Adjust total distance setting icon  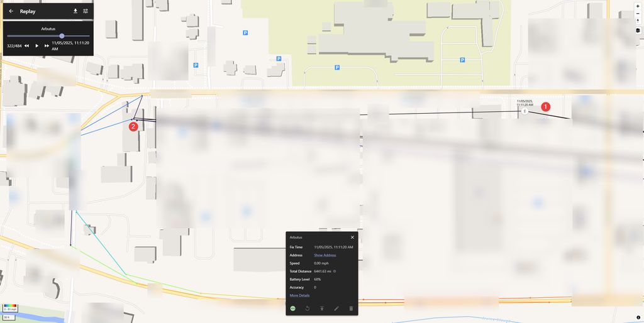pyautogui.click(x=335, y=271)
